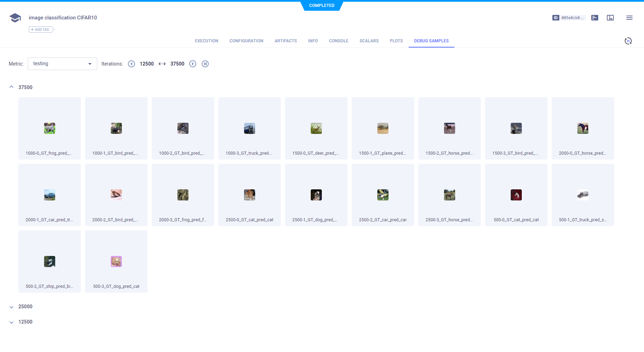Copy the experiment ID 005e0cb0
Viewport: 644px width, 352px height.
pyautogui.click(x=568, y=18)
